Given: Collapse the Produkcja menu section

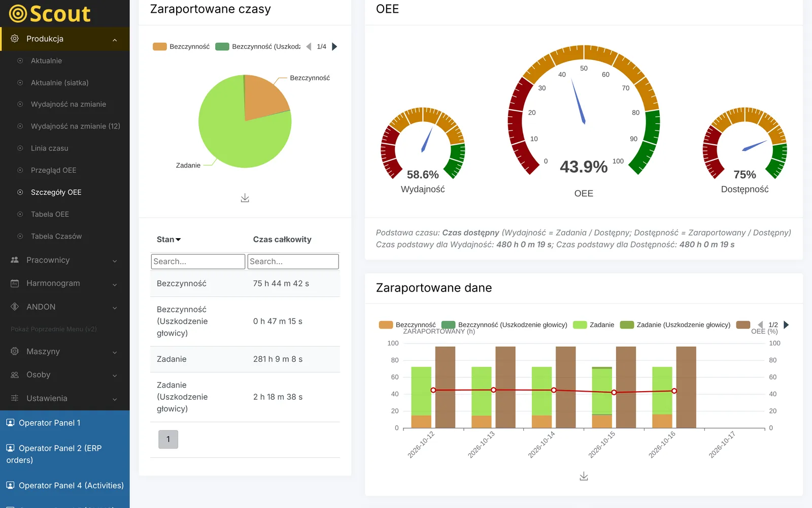Looking at the screenshot, I should click(115, 40).
